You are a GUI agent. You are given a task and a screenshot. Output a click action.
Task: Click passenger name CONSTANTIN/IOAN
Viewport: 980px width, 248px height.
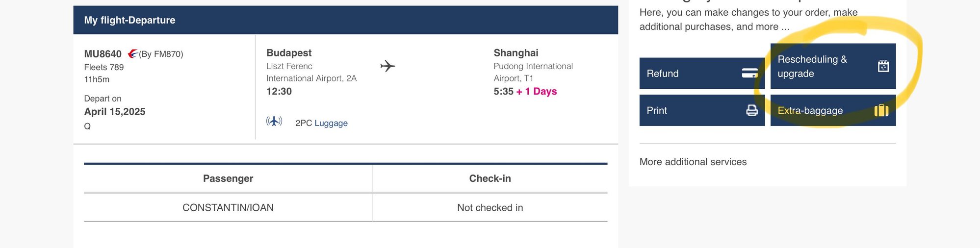pos(228,208)
